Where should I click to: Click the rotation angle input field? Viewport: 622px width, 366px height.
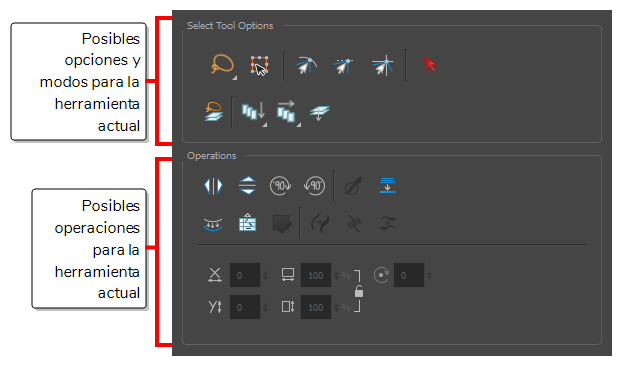click(409, 275)
